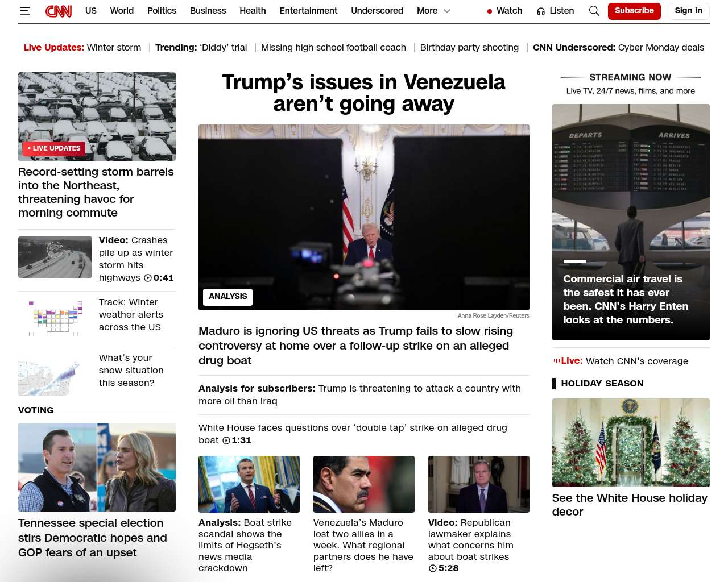Open the Entertainment section
This screenshot has width=728, height=582.
(308, 11)
